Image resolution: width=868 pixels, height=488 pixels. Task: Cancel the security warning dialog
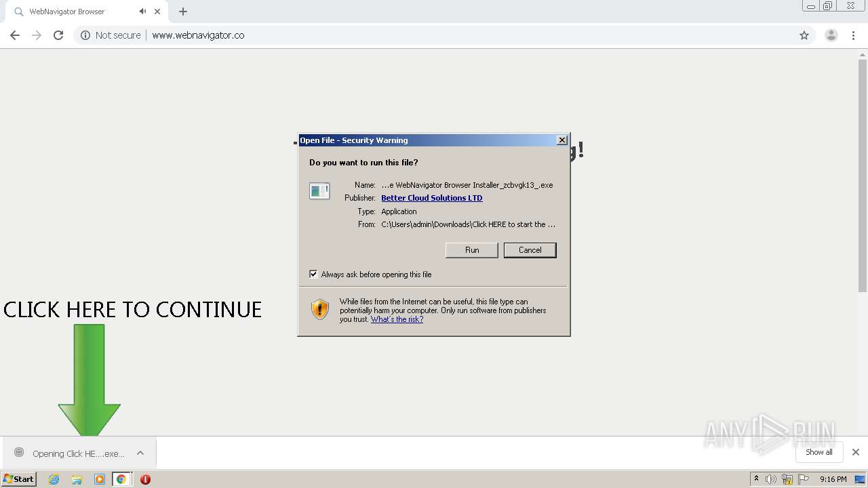click(x=530, y=250)
